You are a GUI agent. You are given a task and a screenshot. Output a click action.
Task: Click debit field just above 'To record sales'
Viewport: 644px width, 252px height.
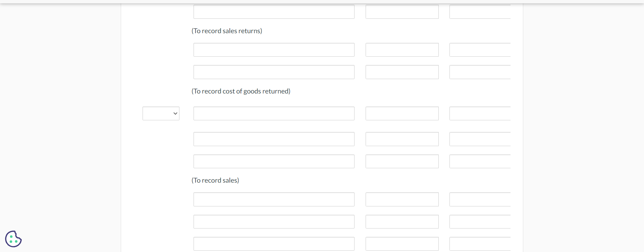[402, 162]
